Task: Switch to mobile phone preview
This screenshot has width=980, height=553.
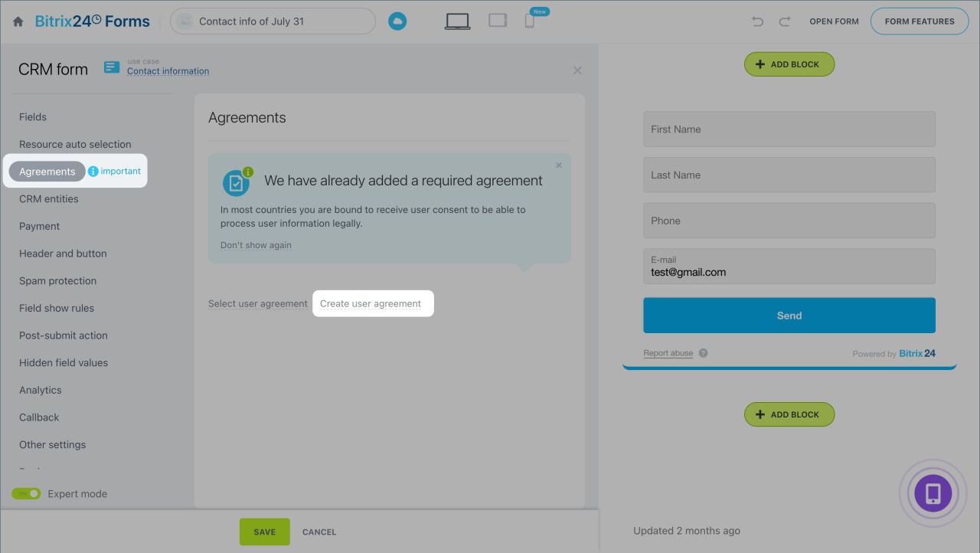Action: point(530,21)
